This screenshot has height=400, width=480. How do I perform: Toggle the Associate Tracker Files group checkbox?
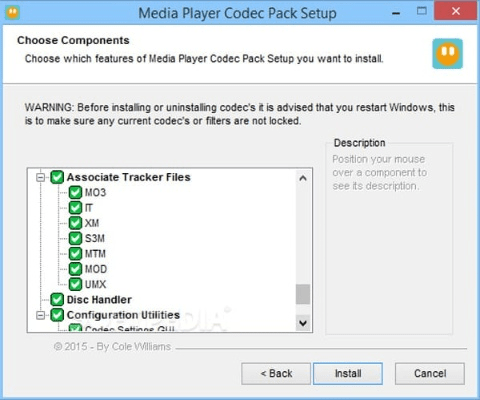(57, 177)
